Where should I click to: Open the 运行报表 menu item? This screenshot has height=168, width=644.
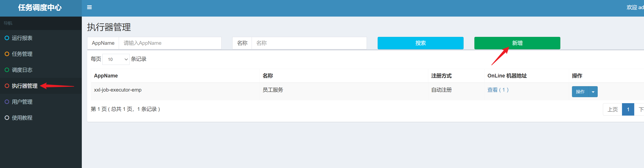22,38
